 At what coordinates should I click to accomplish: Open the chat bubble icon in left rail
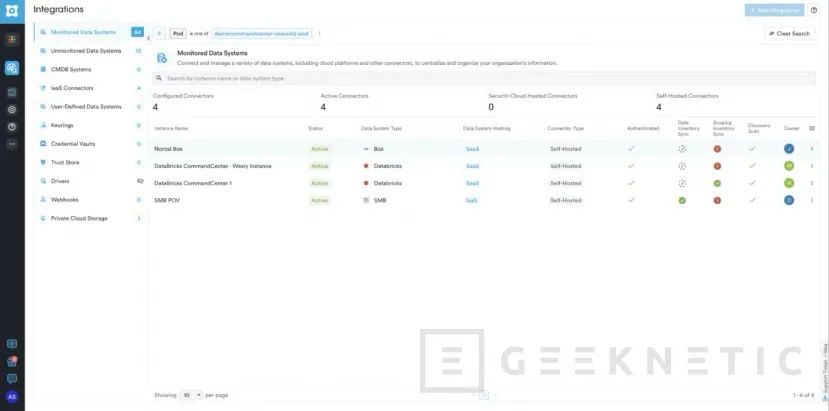click(x=12, y=379)
